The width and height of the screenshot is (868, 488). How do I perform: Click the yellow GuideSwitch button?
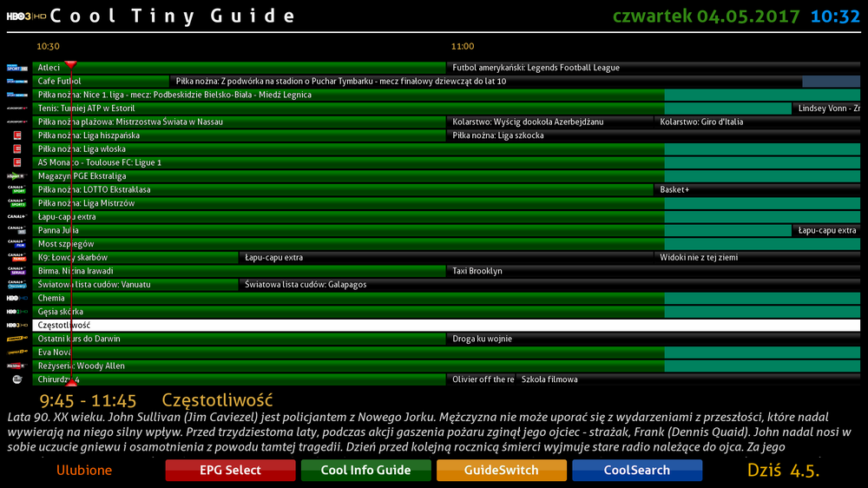click(x=502, y=471)
